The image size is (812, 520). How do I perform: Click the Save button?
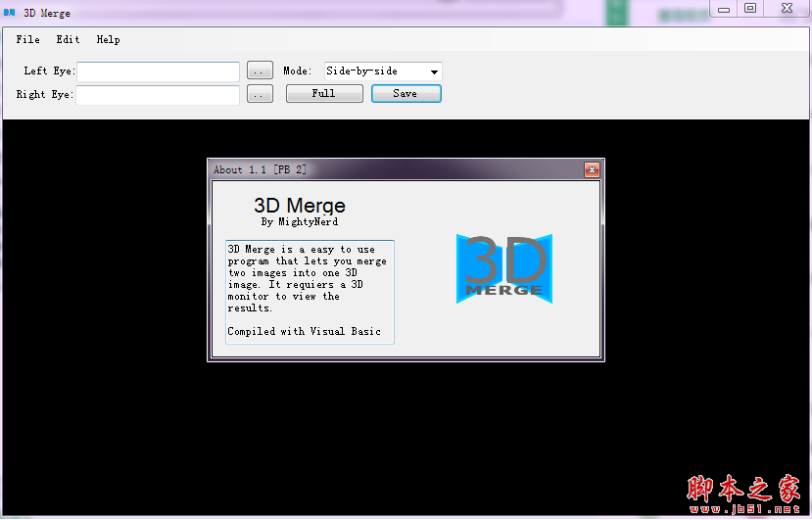(x=406, y=93)
